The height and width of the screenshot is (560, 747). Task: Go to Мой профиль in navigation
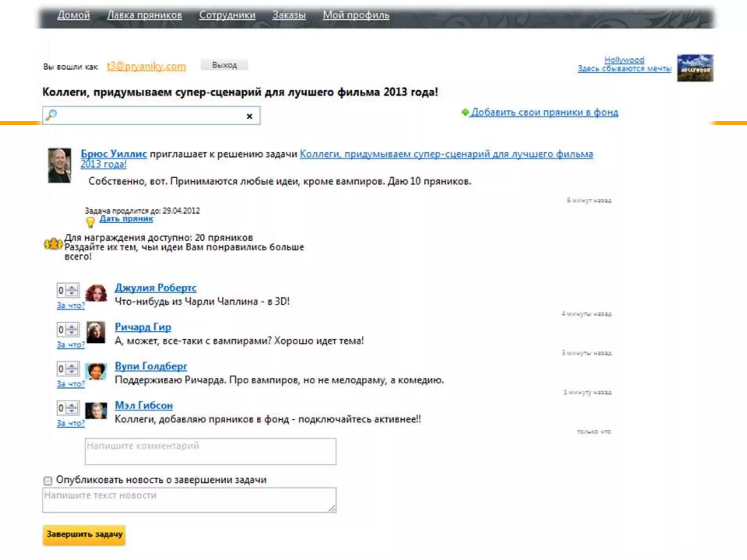356,15
